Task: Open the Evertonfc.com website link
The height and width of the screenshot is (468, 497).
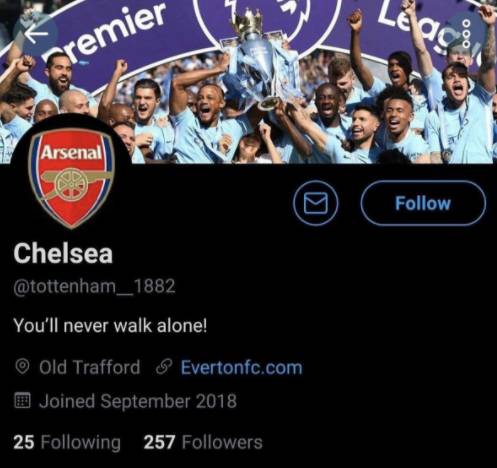Action: click(242, 367)
